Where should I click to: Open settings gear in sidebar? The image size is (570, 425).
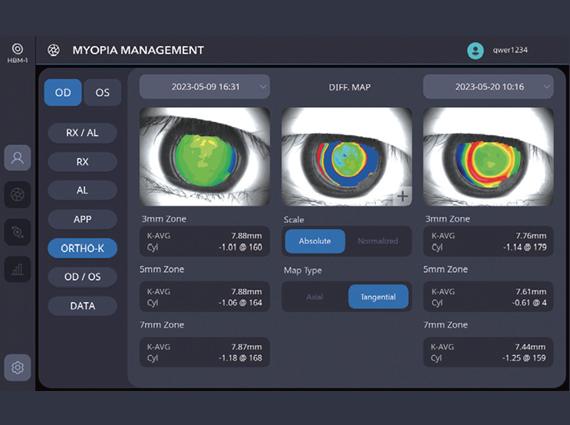click(17, 368)
